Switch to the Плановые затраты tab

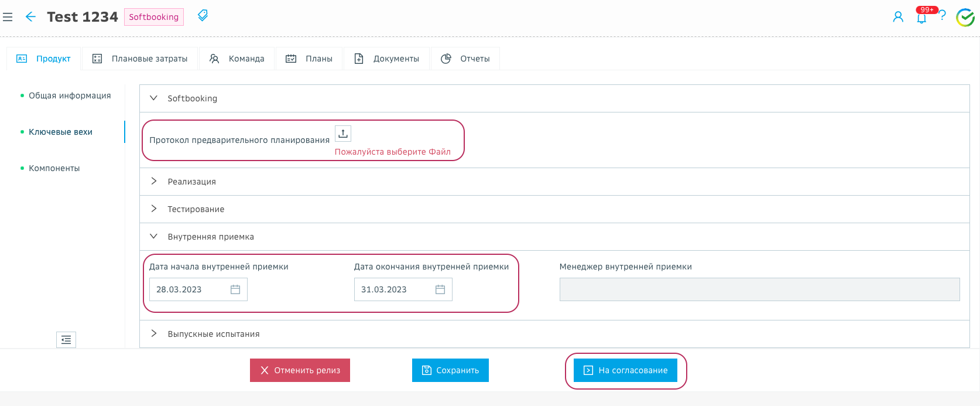click(x=140, y=59)
